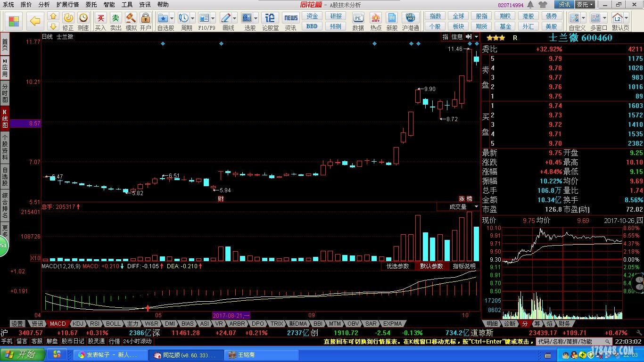Expand the 多窗口 dropdown arrow
The height and width of the screenshot is (362, 644).
coord(605,18)
